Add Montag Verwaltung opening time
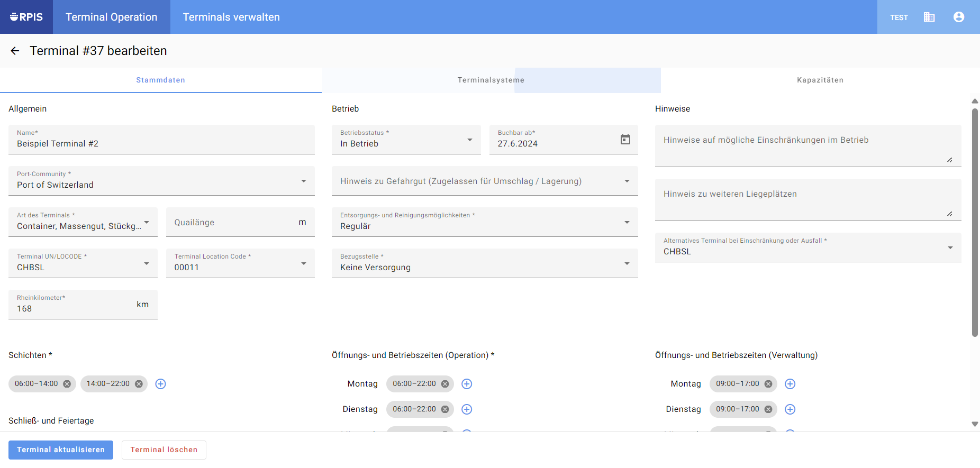This screenshot has height=468, width=980. 790,384
